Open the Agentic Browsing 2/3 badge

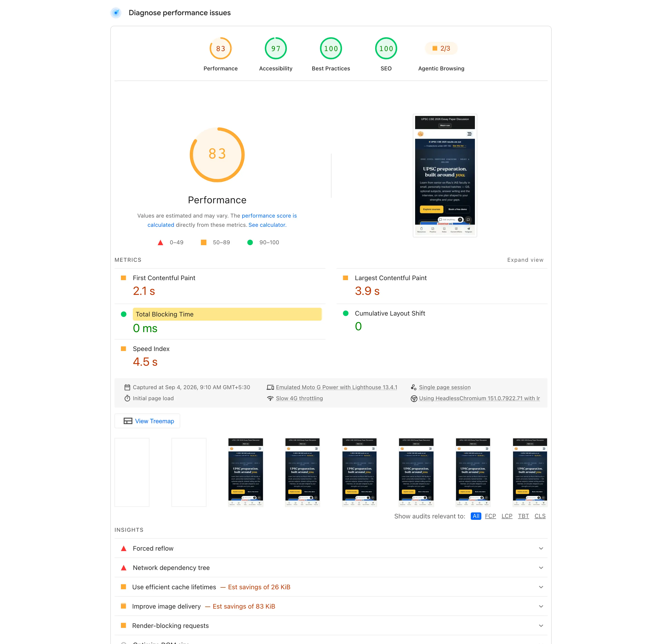[x=441, y=48]
